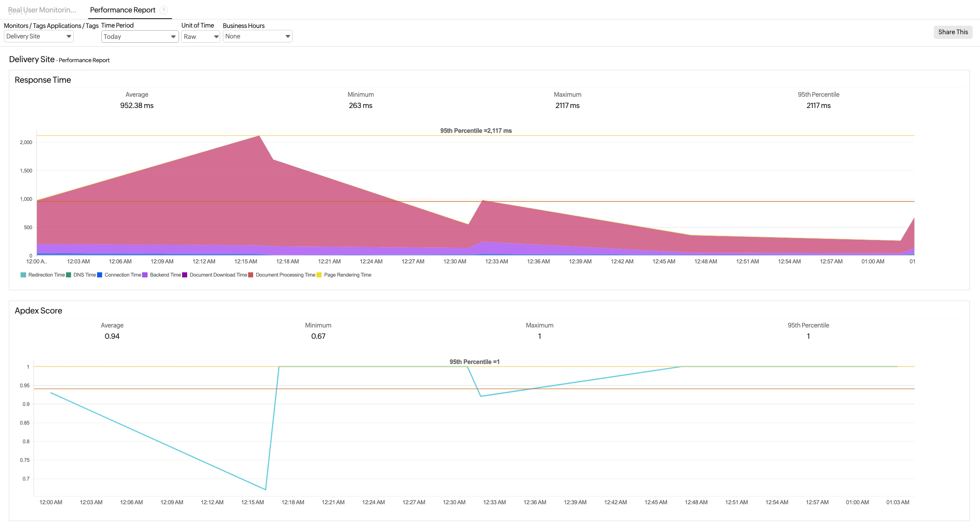
Task: Click the Apdex Score minimum value 0.67
Action: 319,336
